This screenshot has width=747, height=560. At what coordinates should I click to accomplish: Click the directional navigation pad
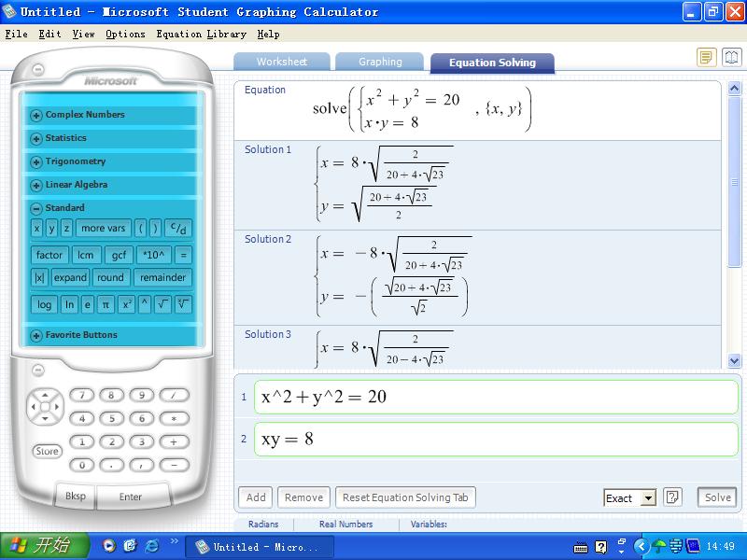coord(45,407)
